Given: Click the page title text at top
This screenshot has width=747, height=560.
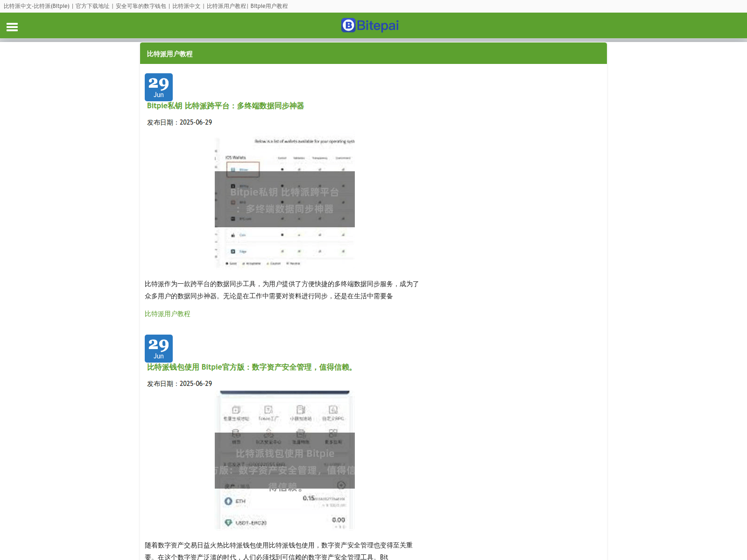Looking at the screenshot, I should point(146,6).
